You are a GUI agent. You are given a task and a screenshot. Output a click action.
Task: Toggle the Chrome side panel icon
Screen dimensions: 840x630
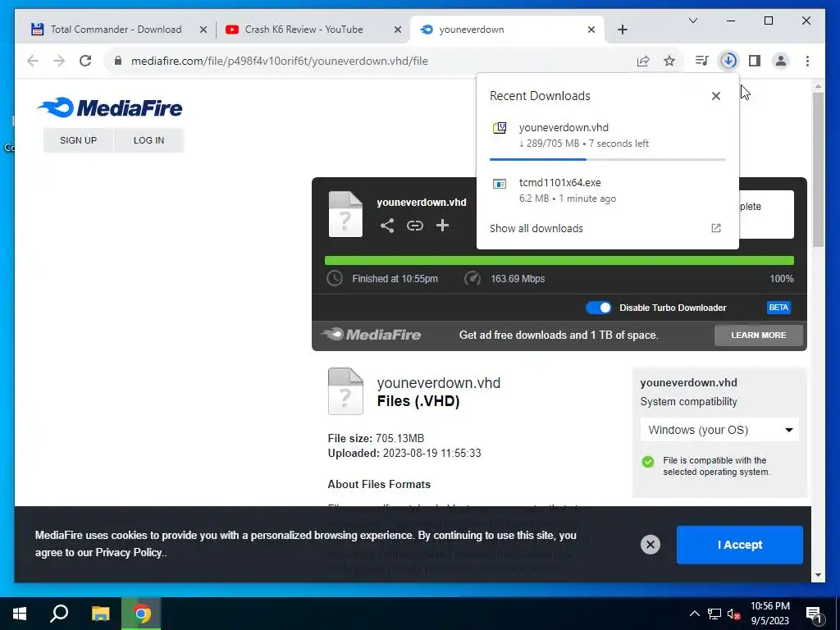tap(755, 61)
